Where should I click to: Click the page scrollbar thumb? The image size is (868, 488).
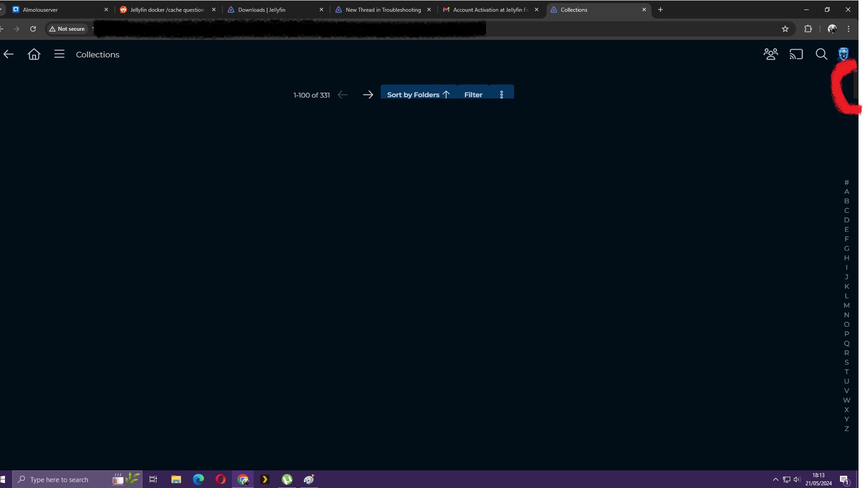[855, 84]
